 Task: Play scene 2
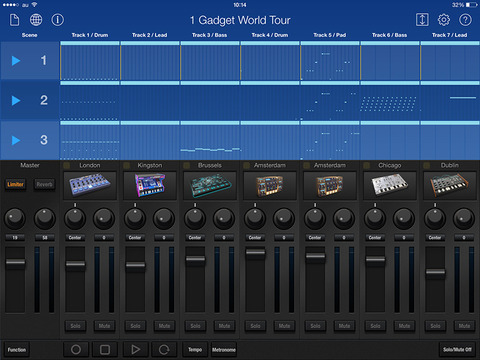pyautogui.click(x=16, y=100)
